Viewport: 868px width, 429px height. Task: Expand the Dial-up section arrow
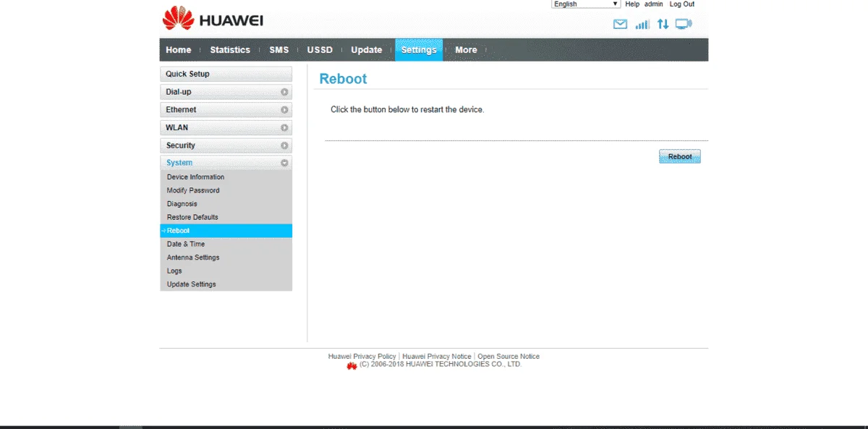(x=285, y=93)
